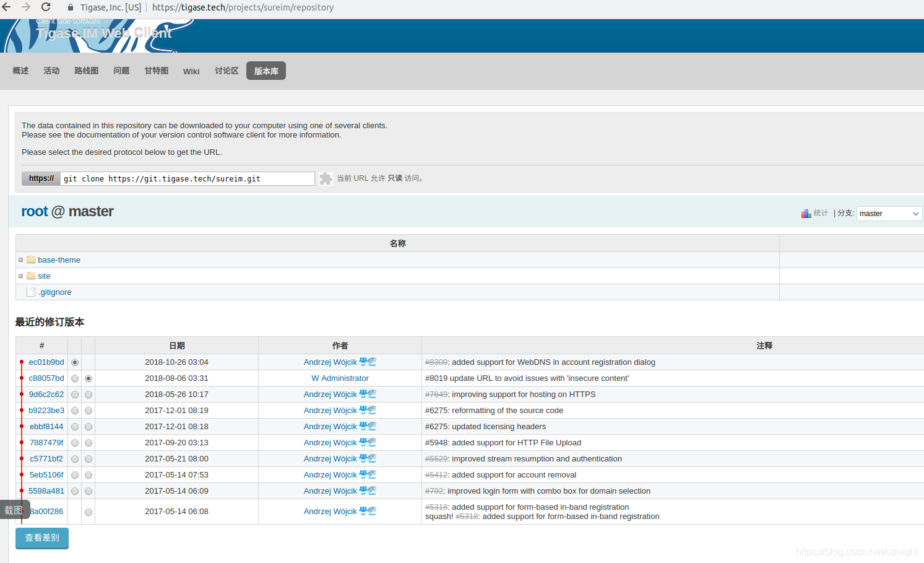Click the date cell 2018-08-06 03:31
This screenshot has width=924, height=563.
[176, 378]
